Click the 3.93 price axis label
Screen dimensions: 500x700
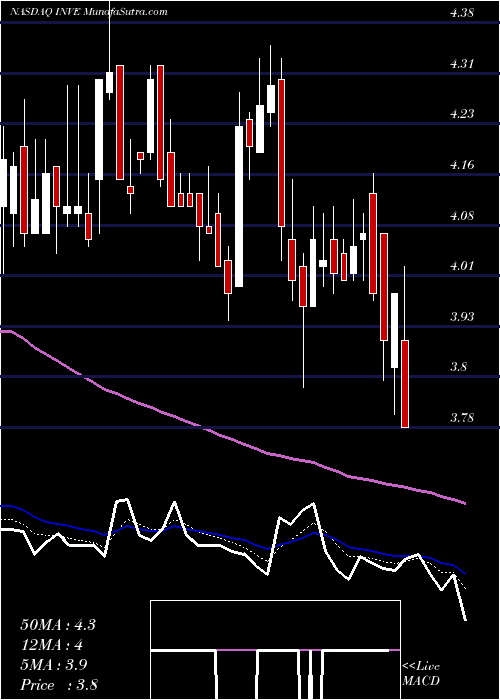point(462,317)
